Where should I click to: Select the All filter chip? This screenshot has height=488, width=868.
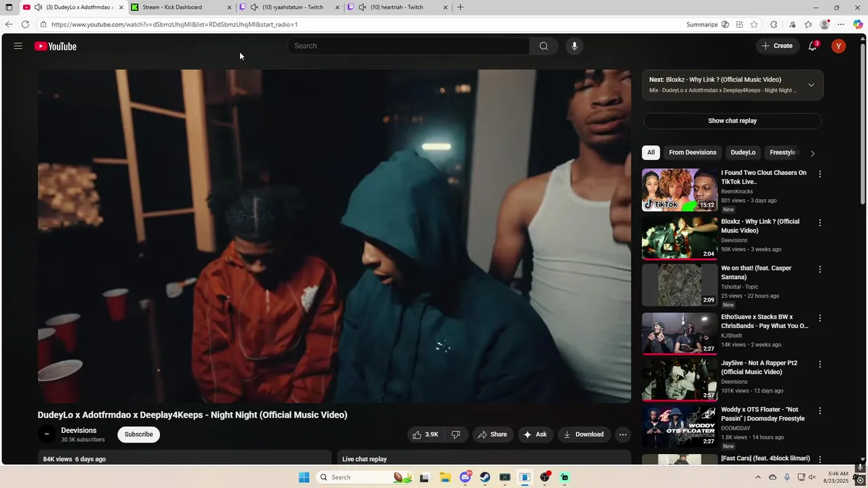(651, 152)
